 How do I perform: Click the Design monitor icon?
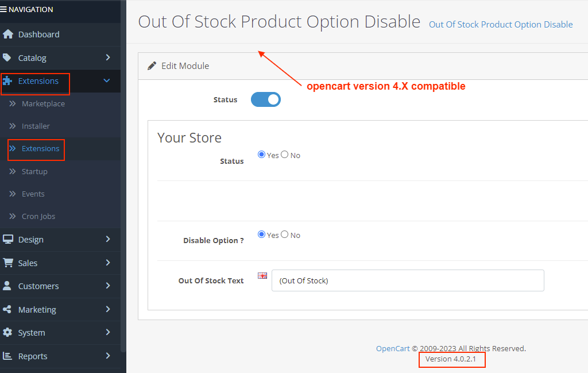(x=7, y=239)
